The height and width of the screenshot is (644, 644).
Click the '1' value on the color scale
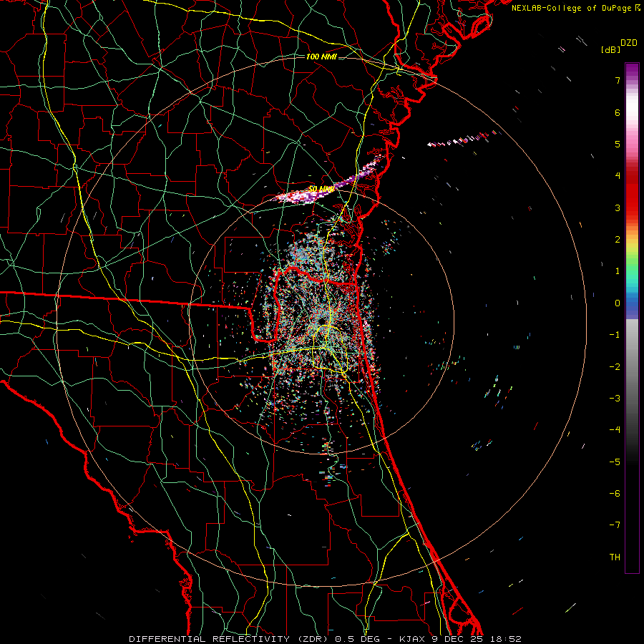(618, 271)
